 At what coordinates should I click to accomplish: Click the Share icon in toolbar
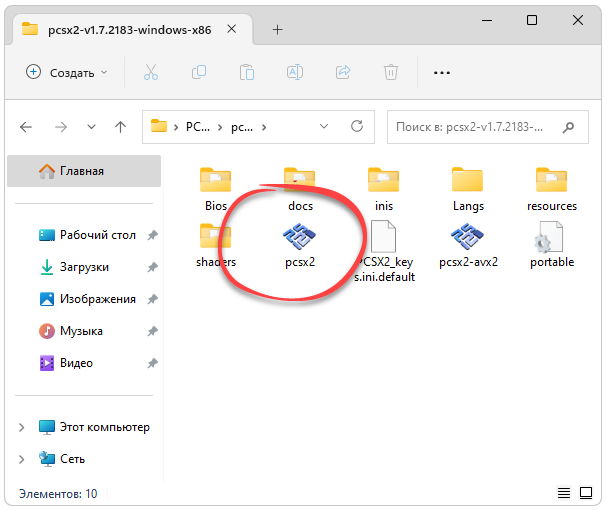[343, 72]
